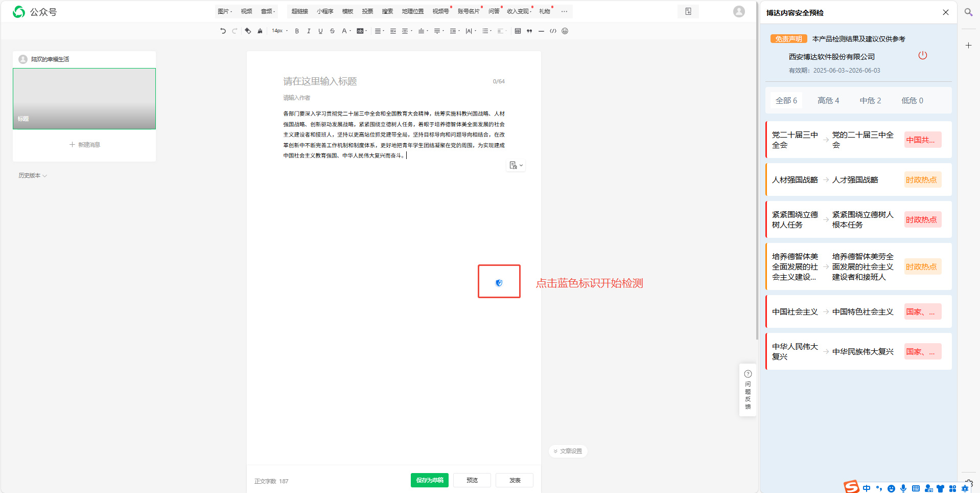Expand the 历史版本 dropdown

pyautogui.click(x=33, y=175)
